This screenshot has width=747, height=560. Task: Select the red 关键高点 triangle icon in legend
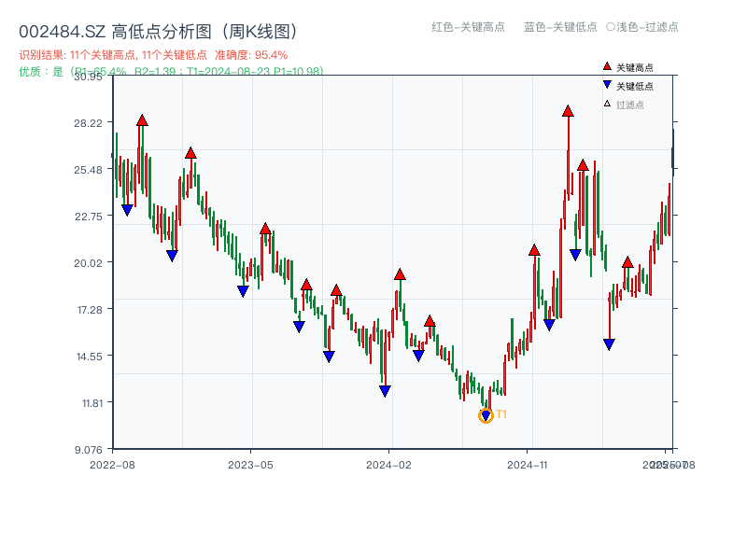[x=605, y=65]
